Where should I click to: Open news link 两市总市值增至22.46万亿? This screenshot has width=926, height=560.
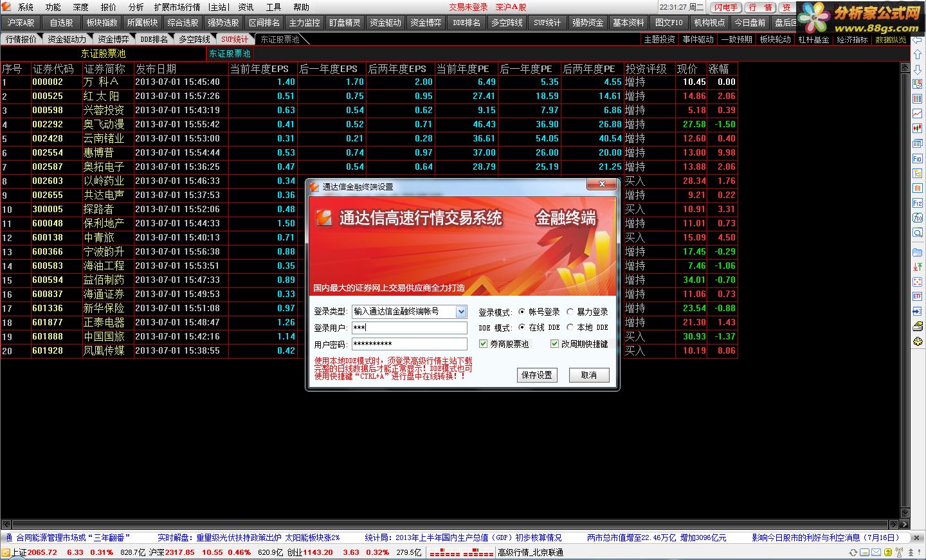657,537
